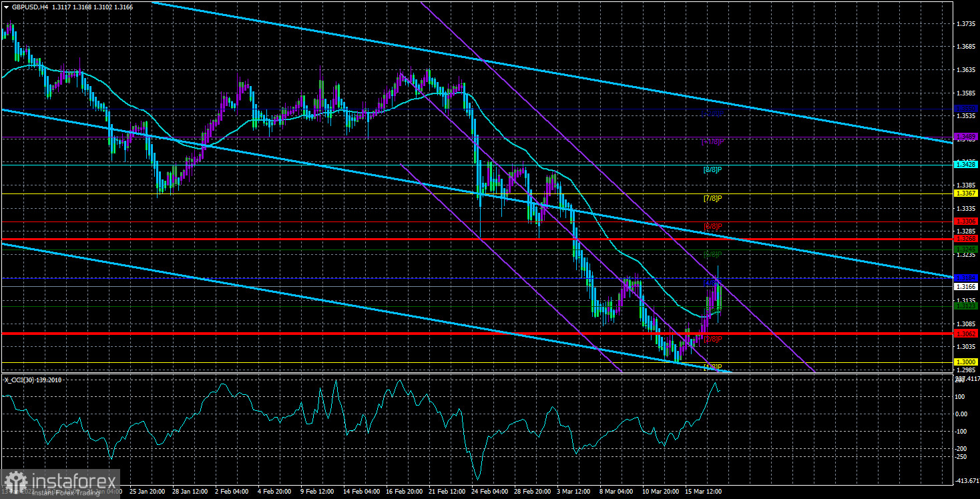Click the 28 Feb 20:00 time label
980x499 pixels.
click(x=533, y=492)
